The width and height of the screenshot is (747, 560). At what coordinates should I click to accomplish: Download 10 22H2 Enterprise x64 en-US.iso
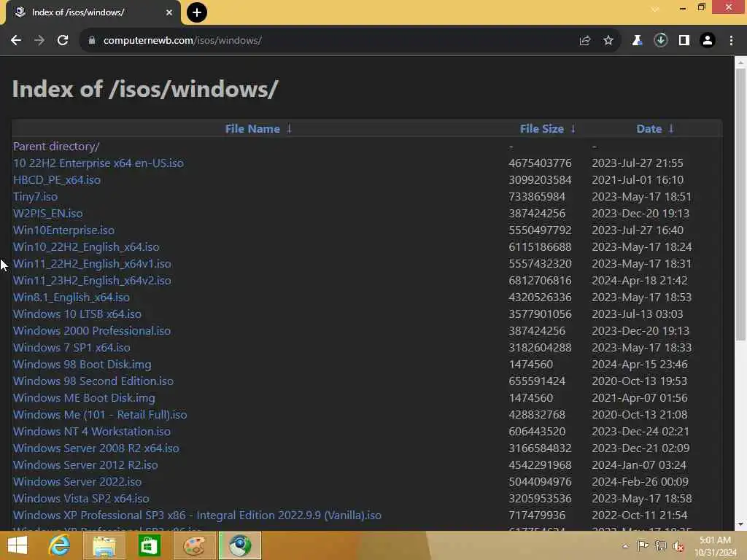98,163
